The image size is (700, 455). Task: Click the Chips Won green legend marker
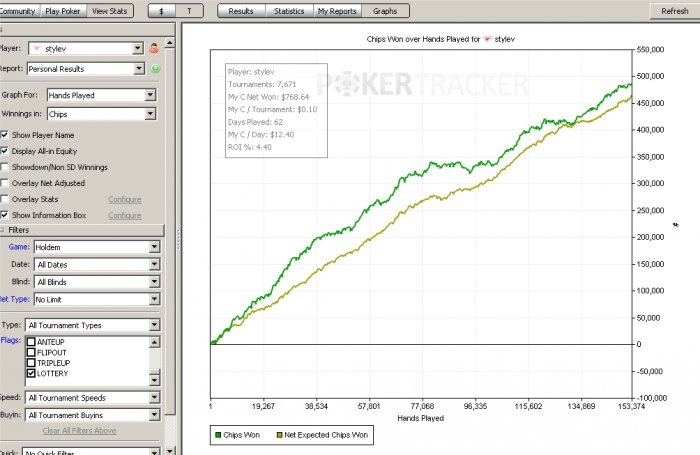[x=218, y=435]
